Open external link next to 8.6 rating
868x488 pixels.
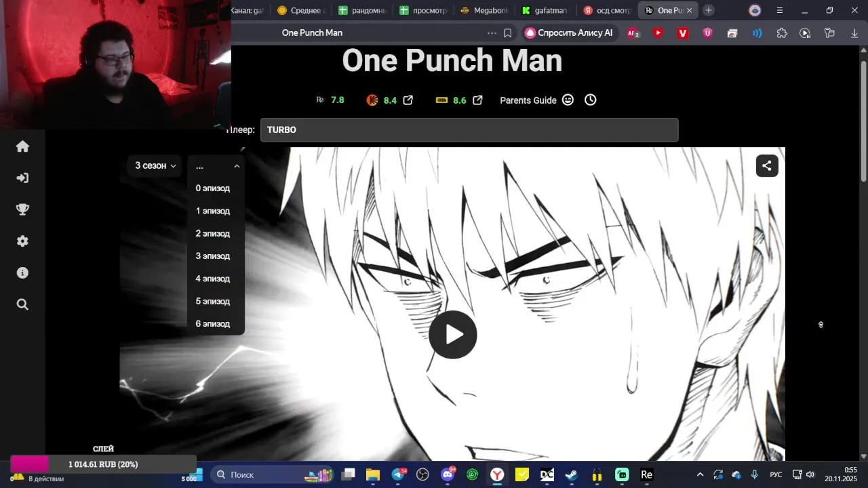click(x=477, y=100)
